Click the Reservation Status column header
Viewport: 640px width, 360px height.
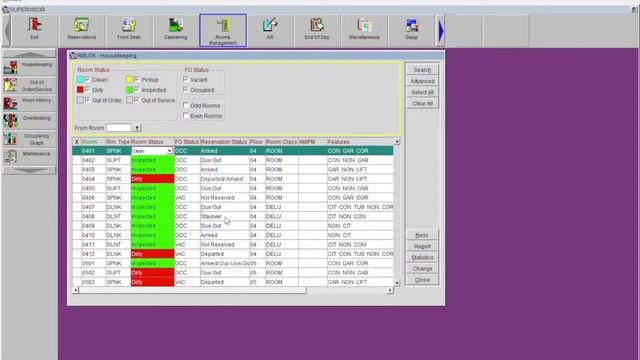[224, 142]
